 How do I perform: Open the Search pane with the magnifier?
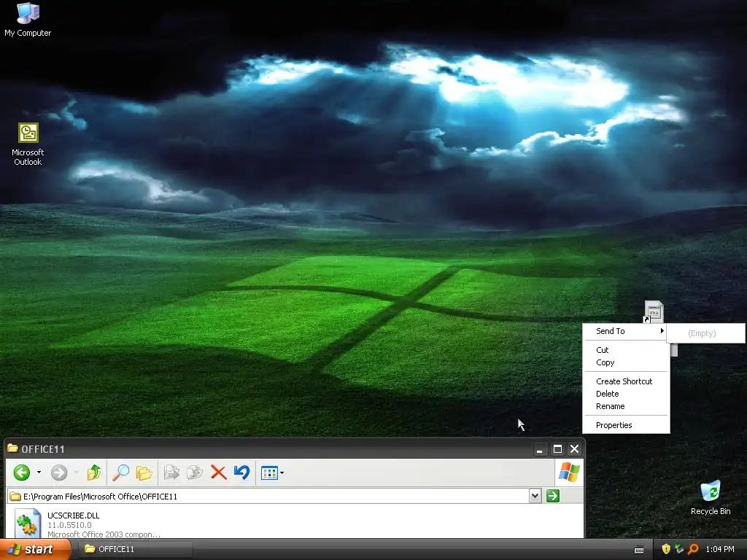[x=120, y=472]
